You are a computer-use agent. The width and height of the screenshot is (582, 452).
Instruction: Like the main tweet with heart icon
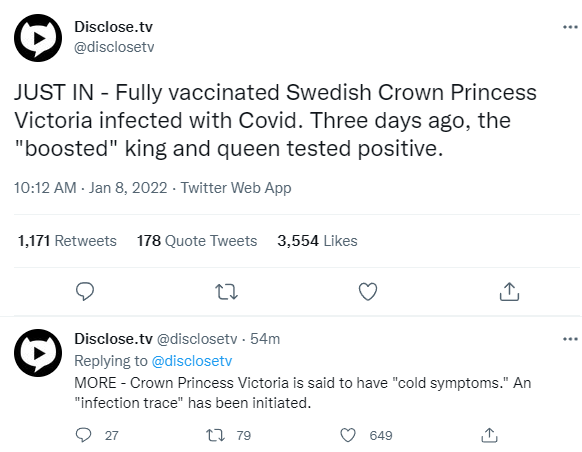pyautogui.click(x=368, y=292)
